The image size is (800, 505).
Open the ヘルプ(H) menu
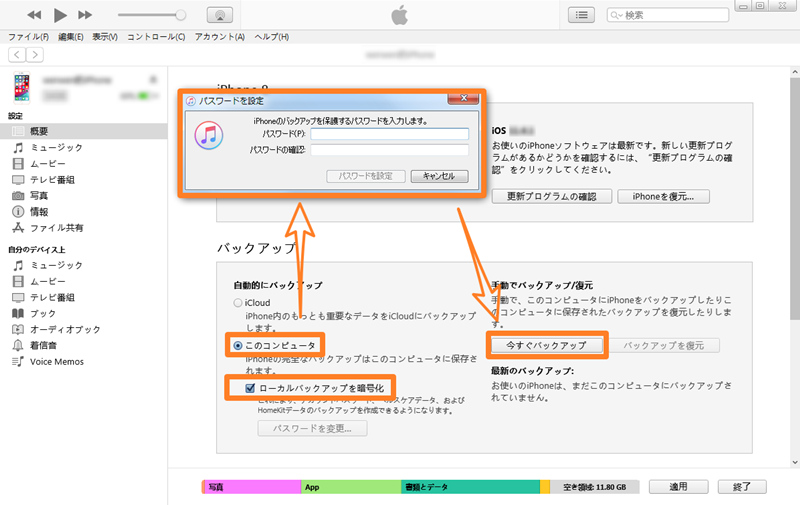click(x=271, y=37)
